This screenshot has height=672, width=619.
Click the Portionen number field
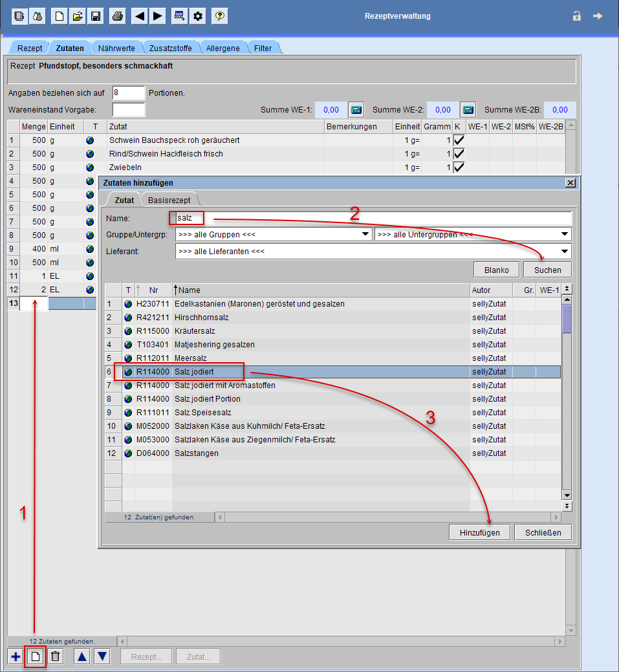pos(129,92)
